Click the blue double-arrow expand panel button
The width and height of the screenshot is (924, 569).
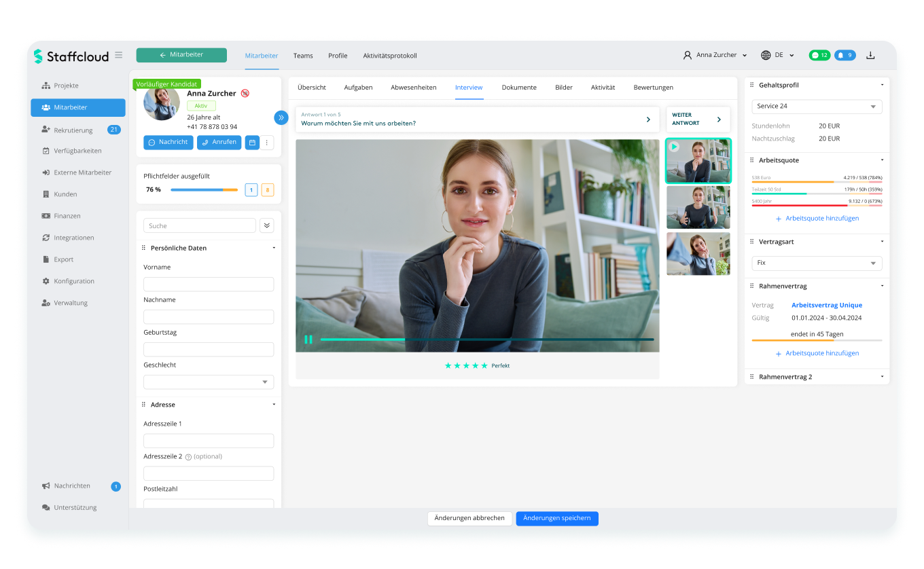pyautogui.click(x=281, y=117)
